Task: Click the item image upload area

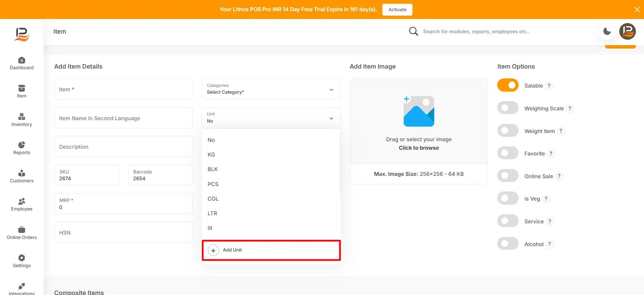Action: click(419, 122)
